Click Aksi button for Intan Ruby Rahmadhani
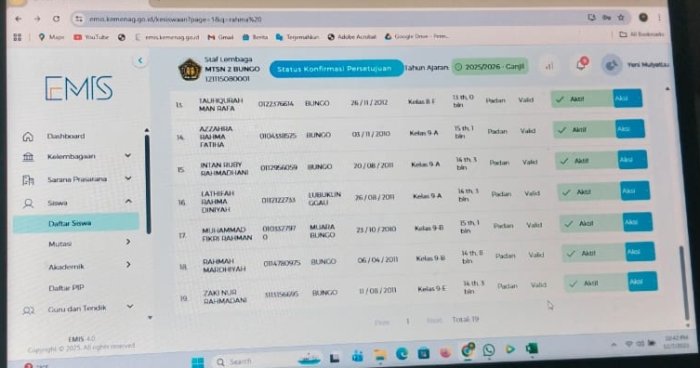The width and height of the screenshot is (700, 368). pos(632,160)
